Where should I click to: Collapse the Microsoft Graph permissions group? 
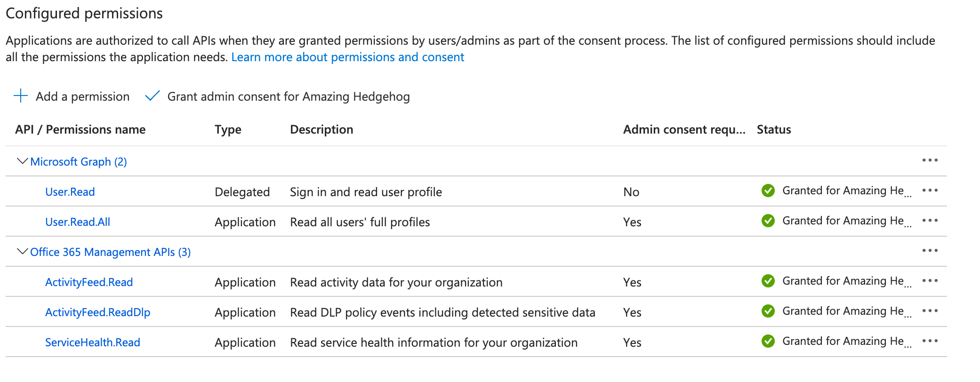tap(22, 161)
